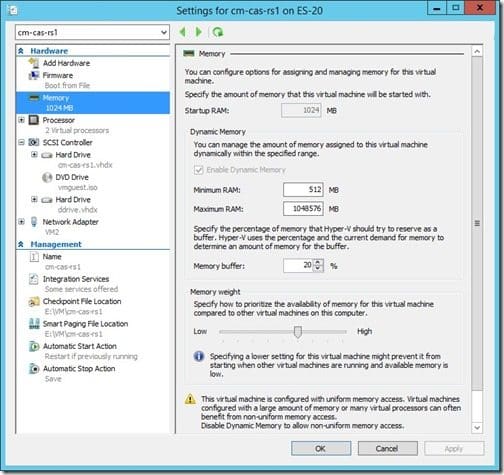Select the Add Hardware item

[66, 63]
